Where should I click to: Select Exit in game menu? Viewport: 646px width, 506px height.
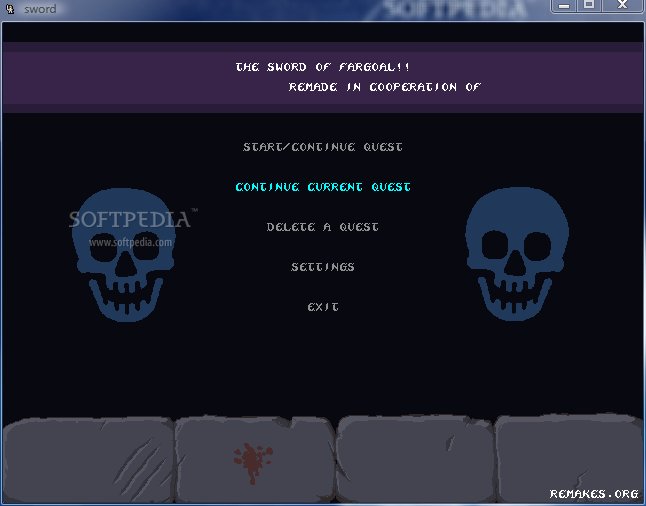[323, 307]
